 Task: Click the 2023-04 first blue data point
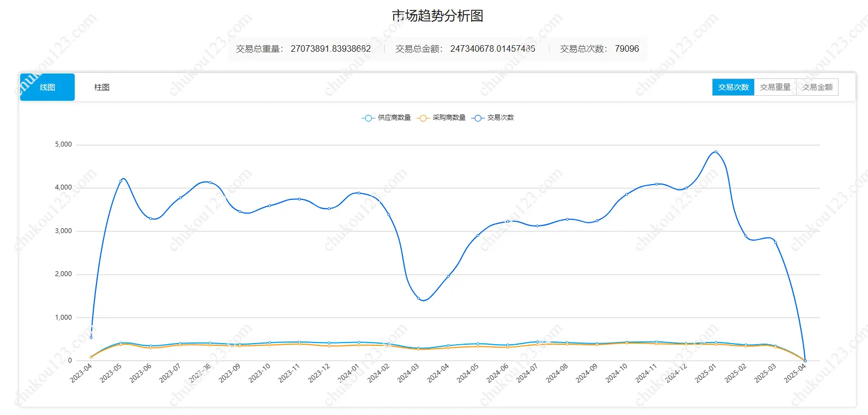click(91, 338)
